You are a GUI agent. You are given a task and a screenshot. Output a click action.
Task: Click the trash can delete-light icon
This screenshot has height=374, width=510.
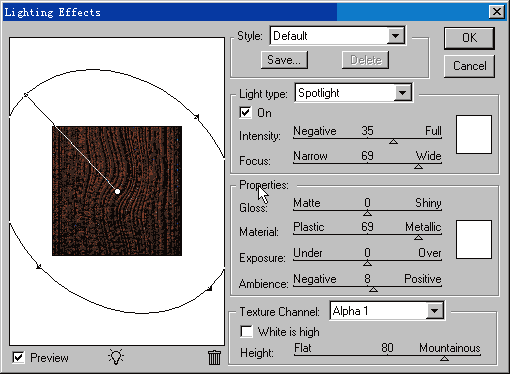pyautogui.click(x=214, y=357)
